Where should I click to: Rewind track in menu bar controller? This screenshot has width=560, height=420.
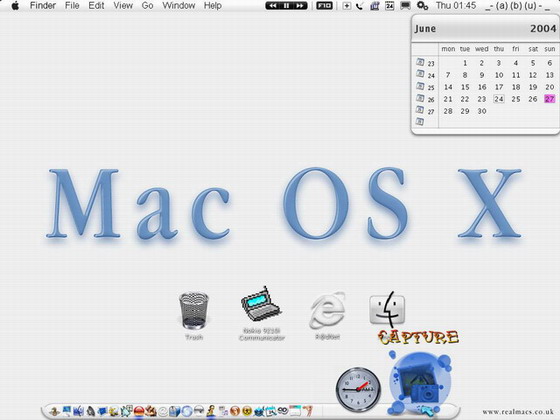273,6
